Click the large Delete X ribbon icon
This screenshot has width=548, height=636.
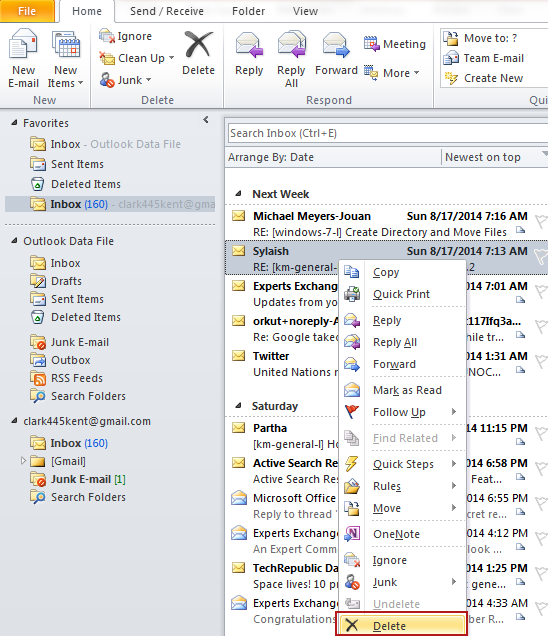(198, 45)
